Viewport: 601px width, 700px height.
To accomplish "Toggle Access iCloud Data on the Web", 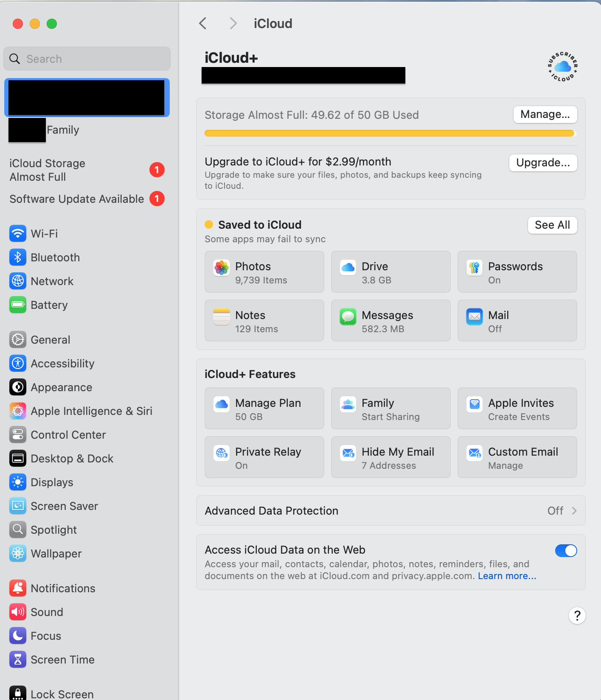I will click(x=566, y=551).
